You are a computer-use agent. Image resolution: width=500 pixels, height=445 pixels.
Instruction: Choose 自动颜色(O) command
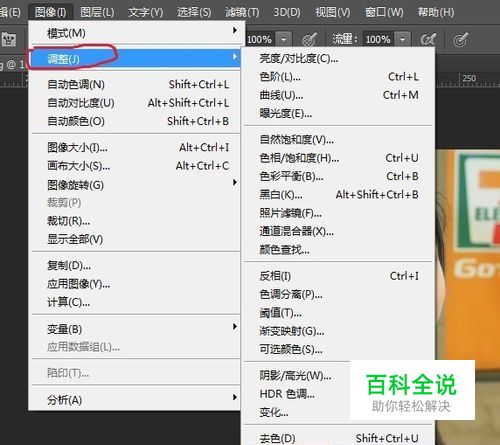point(136,121)
